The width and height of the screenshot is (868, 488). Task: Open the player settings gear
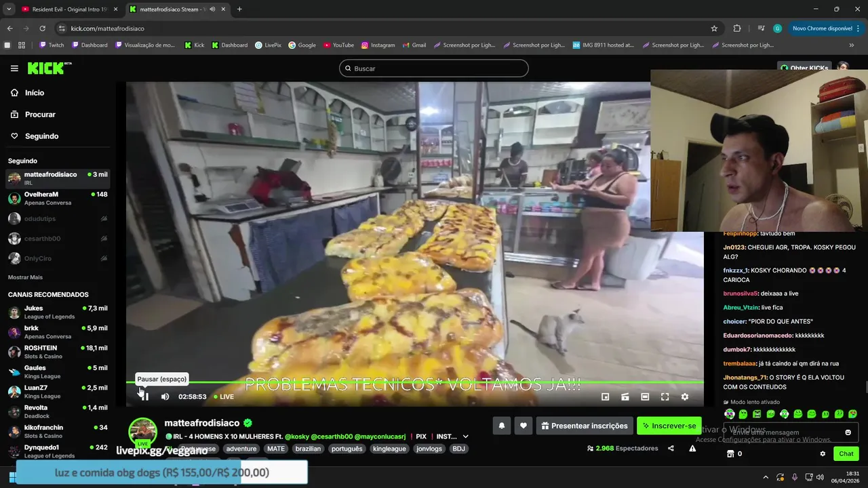point(684,396)
